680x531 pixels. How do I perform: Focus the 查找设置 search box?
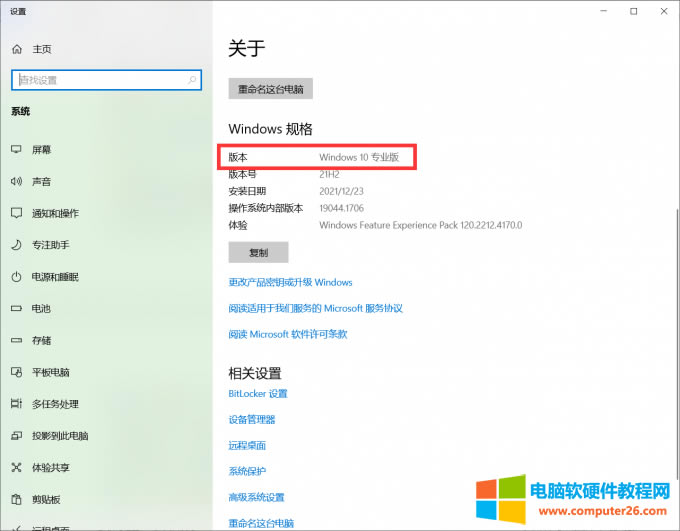pyautogui.click(x=107, y=80)
